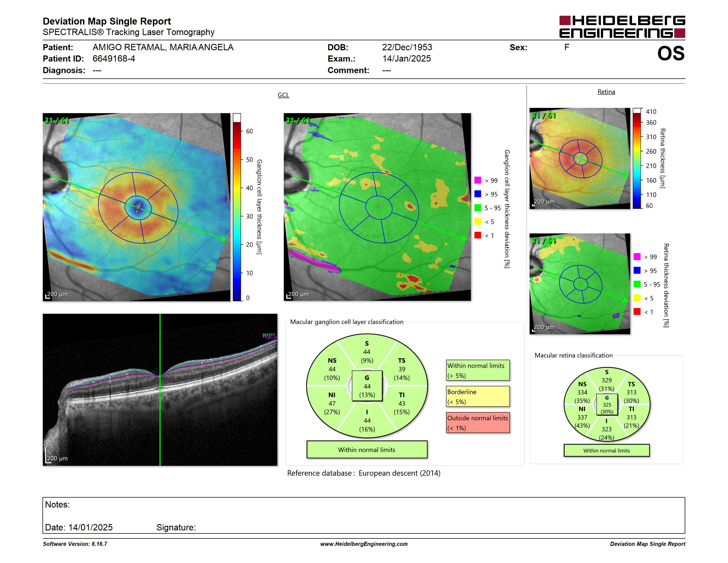
Task: Click the 'Within normal limits (> 5%)' legend box
Action: [x=478, y=370]
